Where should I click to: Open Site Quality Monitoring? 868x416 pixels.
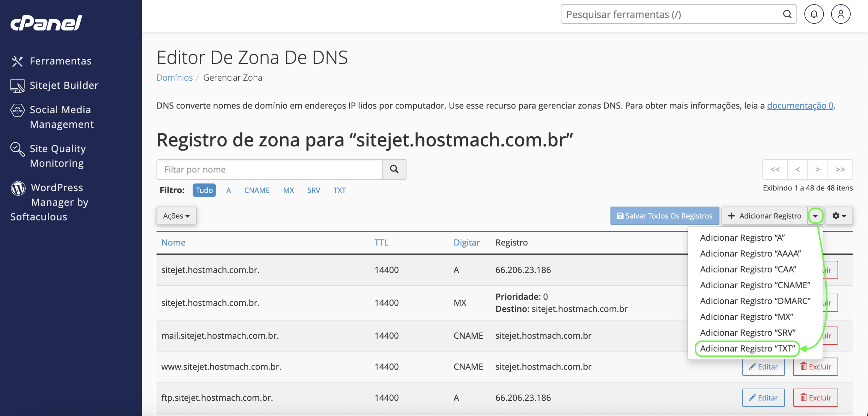[48, 156]
